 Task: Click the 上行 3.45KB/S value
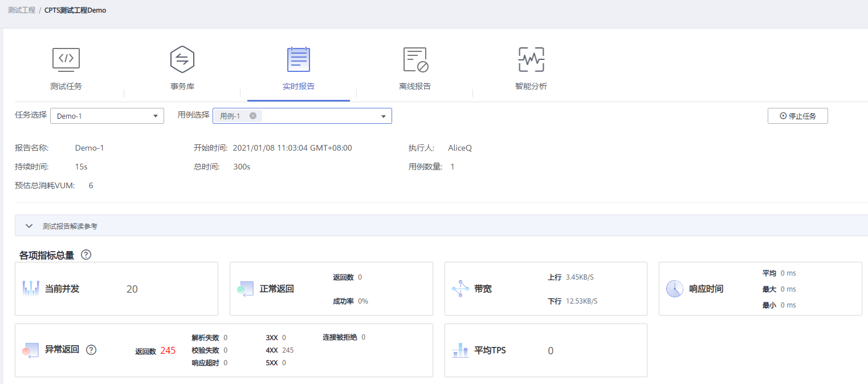(580, 277)
